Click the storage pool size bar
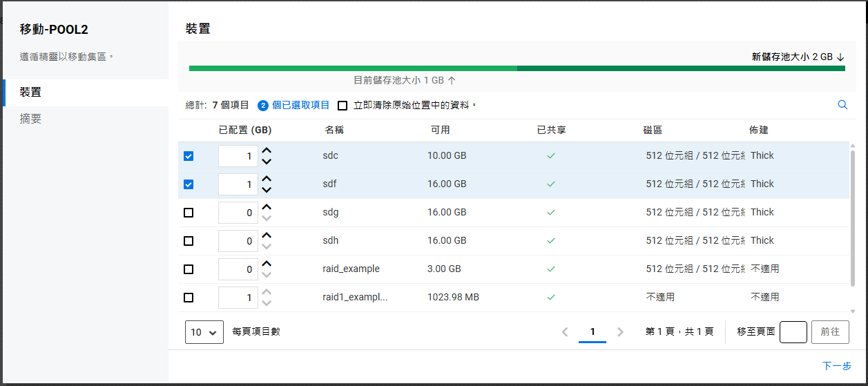Image resolution: width=868 pixels, height=386 pixels. pos(517,68)
